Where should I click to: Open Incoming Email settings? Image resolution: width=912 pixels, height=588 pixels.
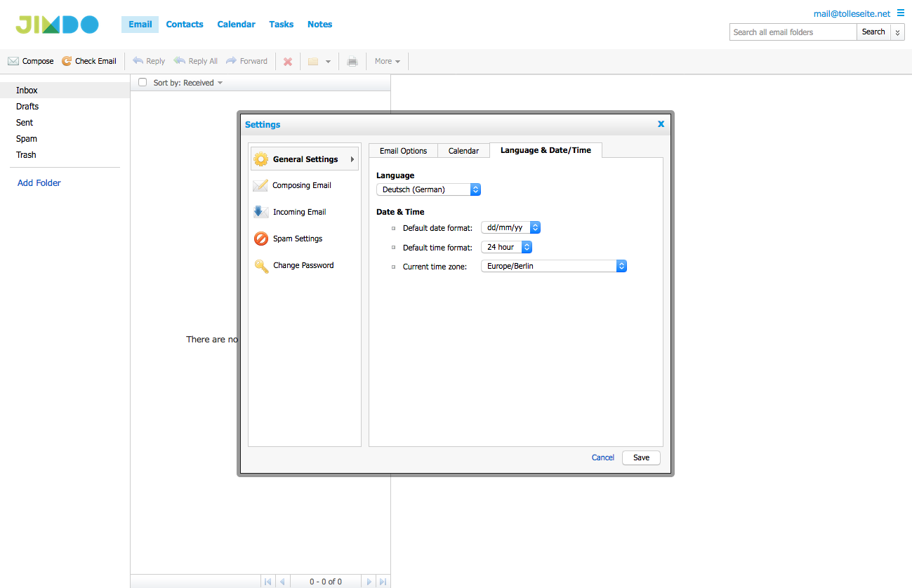(x=290, y=212)
